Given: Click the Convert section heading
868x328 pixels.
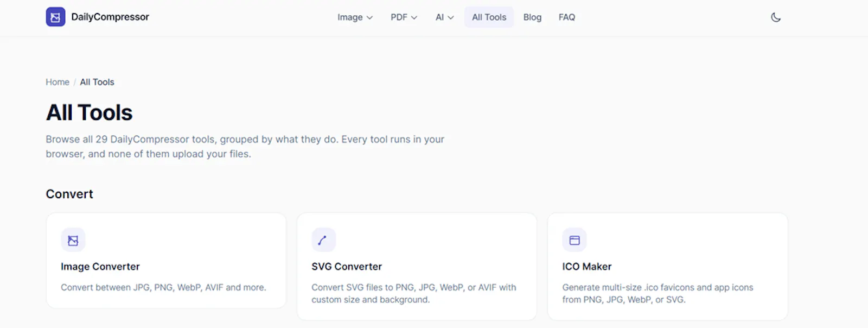Looking at the screenshot, I should (x=69, y=194).
